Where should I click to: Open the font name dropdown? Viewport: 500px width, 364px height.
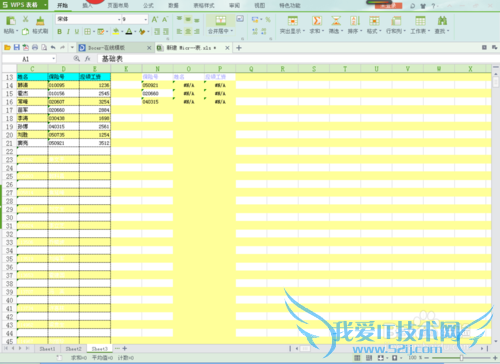[119, 20]
